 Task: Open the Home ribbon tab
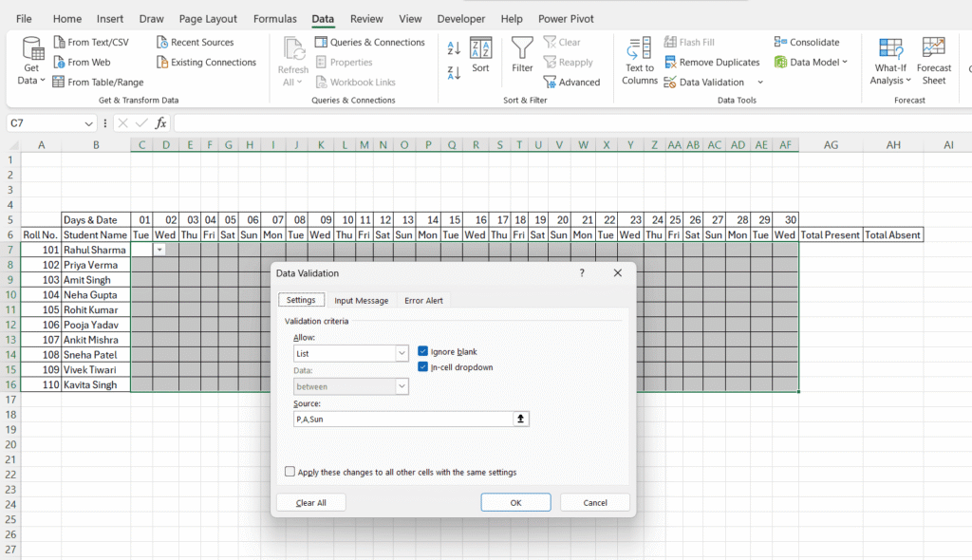click(x=67, y=19)
